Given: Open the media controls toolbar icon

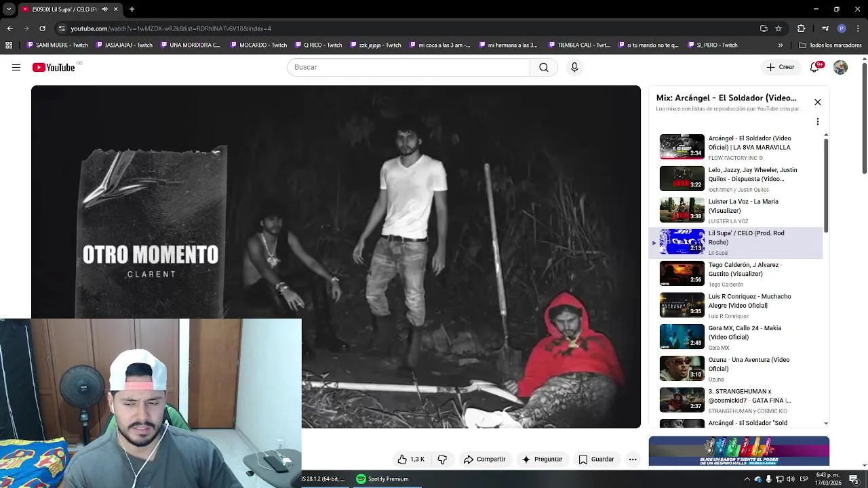Looking at the screenshot, I should click(825, 28).
